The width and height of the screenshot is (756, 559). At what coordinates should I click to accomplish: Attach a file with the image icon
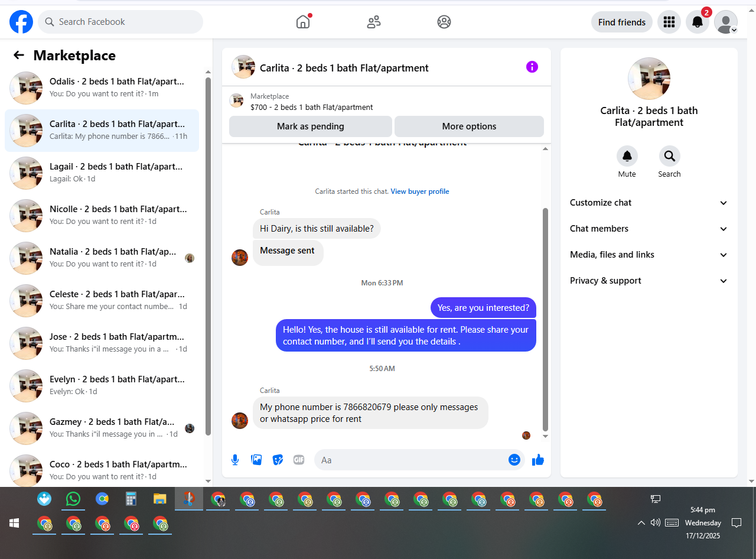point(256,460)
